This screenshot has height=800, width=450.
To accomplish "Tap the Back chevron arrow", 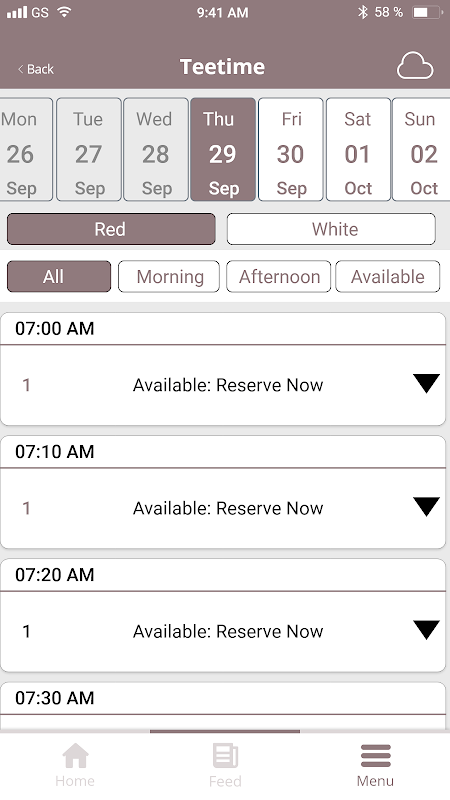I will click(20, 69).
